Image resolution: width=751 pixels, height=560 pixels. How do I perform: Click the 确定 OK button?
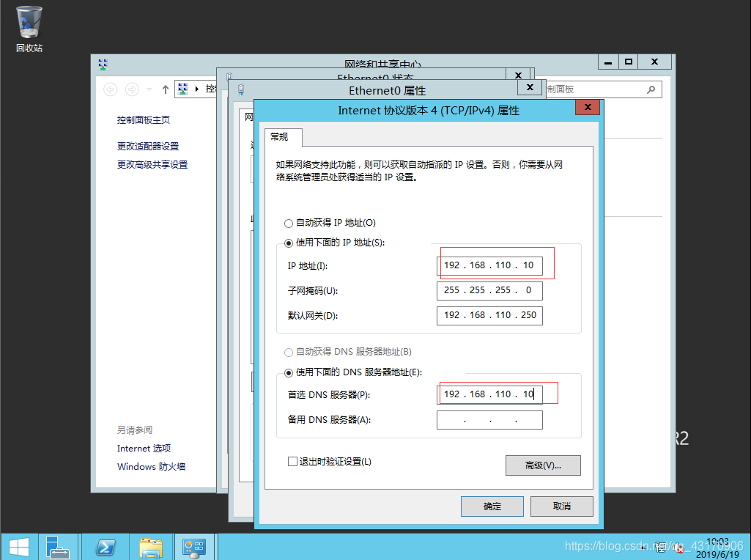point(492,506)
